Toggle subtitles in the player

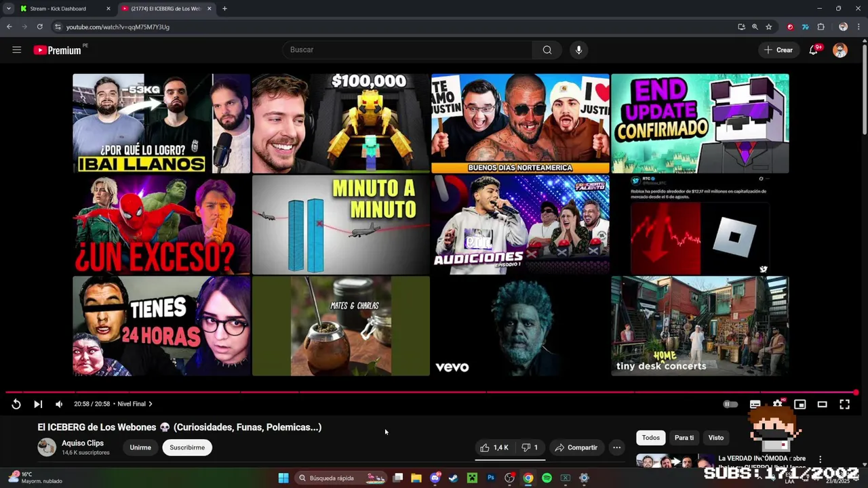(755, 404)
